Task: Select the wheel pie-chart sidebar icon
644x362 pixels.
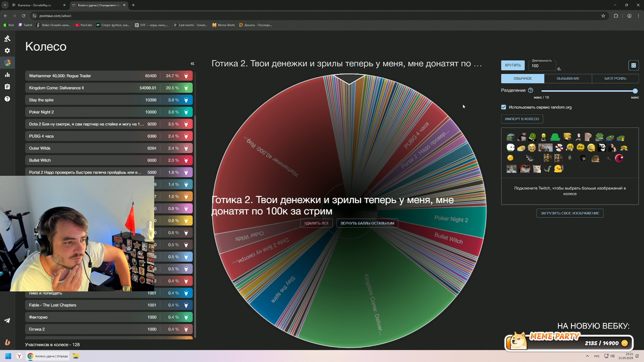Action: [7, 63]
